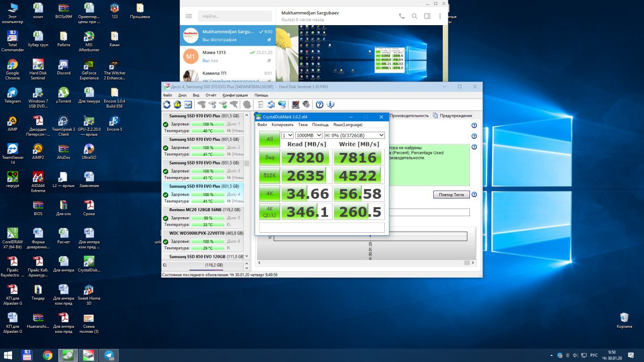Viewport: 644px width, 362px height.
Task: Open Отчёт menu in Hard Disk Sentinel
Action: pyautogui.click(x=211, y=95)
